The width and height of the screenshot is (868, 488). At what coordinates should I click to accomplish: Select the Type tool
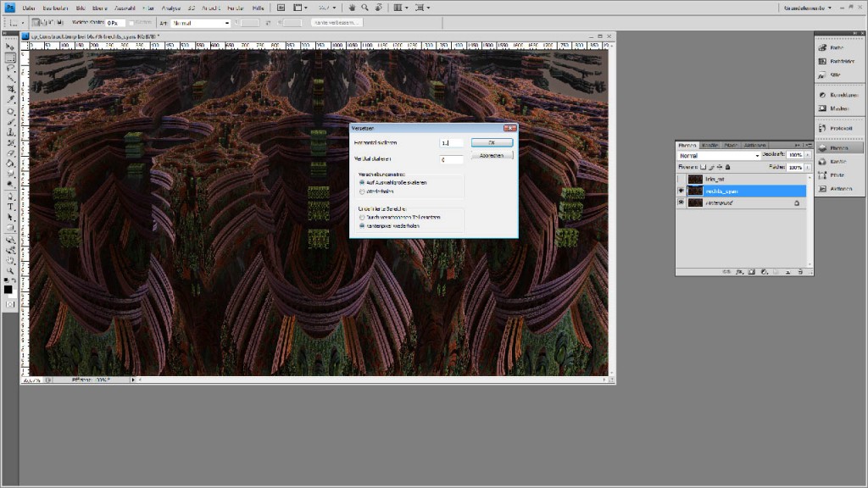click(x=10, y=206)
